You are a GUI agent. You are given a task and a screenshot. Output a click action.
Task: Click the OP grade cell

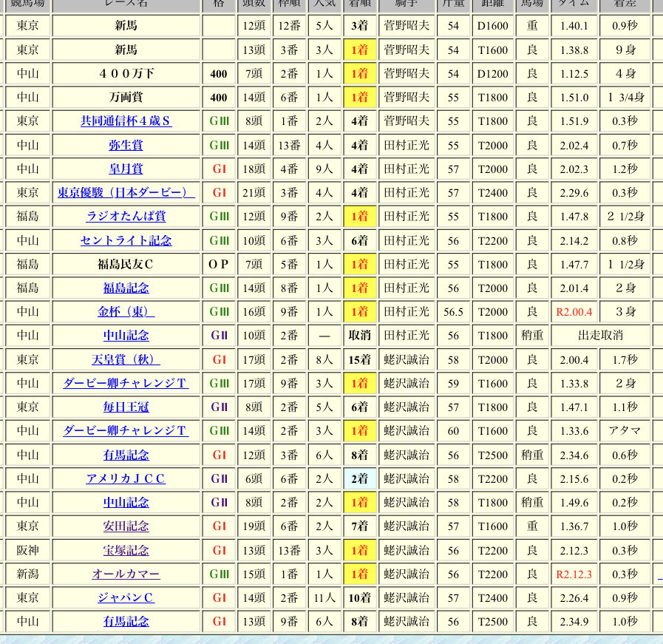point(219,264)
